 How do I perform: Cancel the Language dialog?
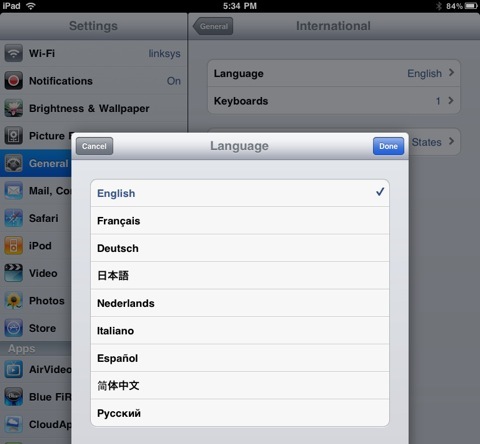click(x=94, y=146)
